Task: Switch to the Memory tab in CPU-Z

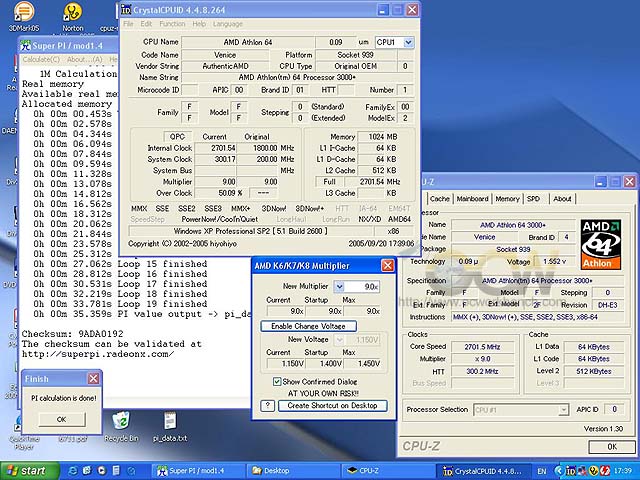Action: point(507,199)
